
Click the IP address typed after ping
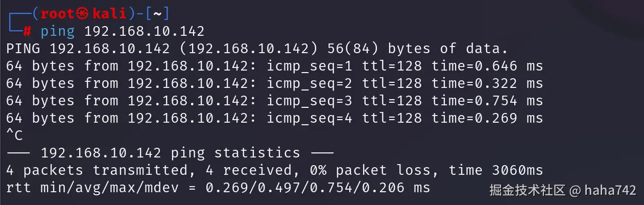tap(144, 32)
